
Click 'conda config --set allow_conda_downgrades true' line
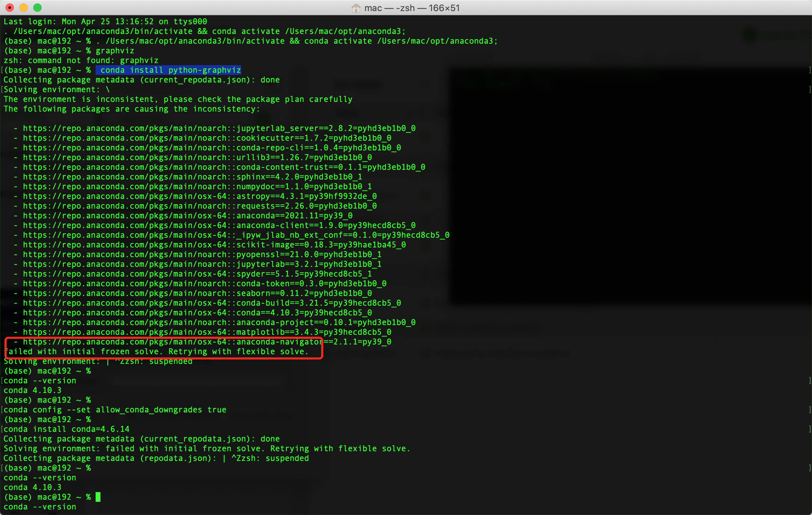tap(115, 410)
